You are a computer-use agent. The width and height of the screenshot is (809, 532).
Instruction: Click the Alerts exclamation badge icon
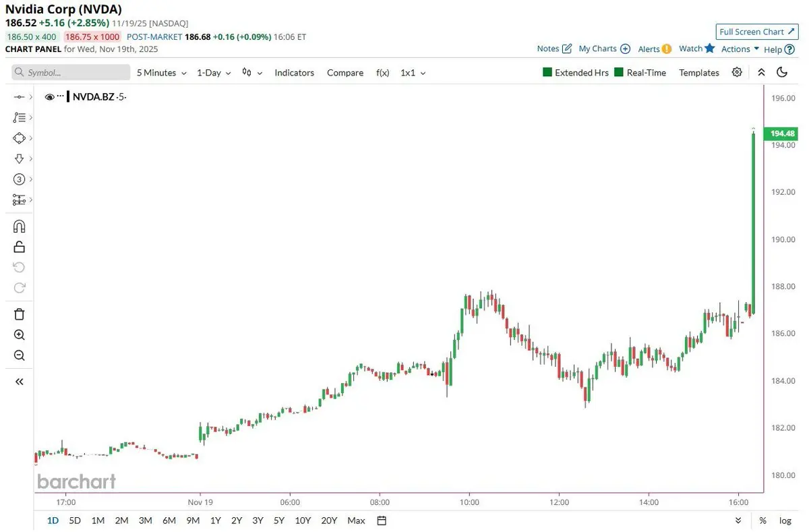point(667,49)
